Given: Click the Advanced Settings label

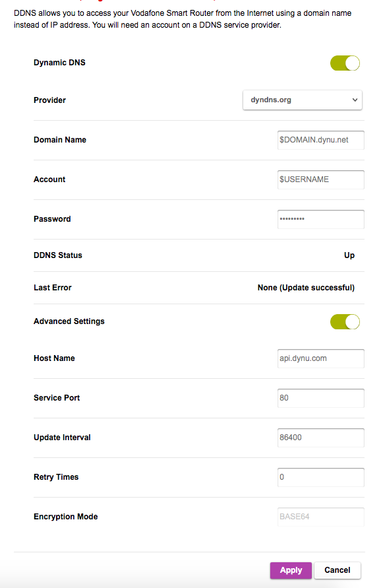Looking at the screenshot, I should click(69, 321).
